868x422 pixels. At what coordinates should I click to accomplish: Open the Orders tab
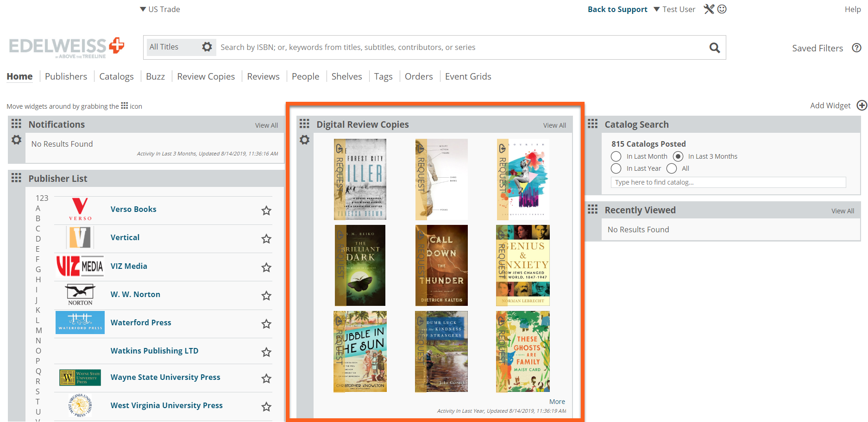[419, 76]
